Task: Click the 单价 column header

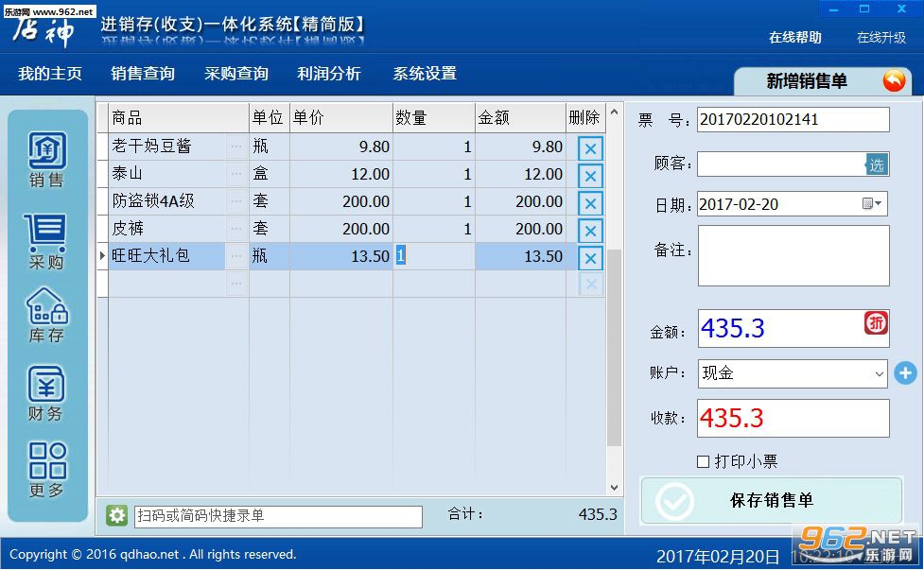Action: pos(341,118)
